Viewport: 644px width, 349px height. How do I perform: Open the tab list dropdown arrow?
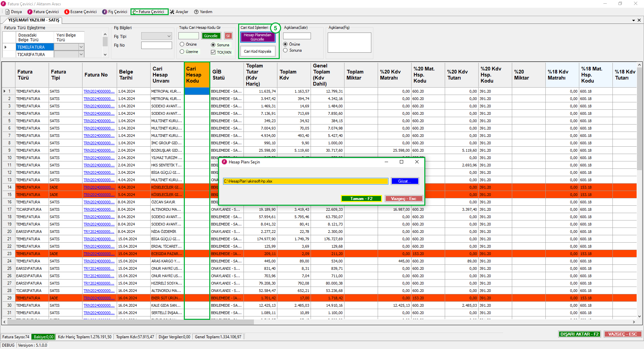(633, 20)
